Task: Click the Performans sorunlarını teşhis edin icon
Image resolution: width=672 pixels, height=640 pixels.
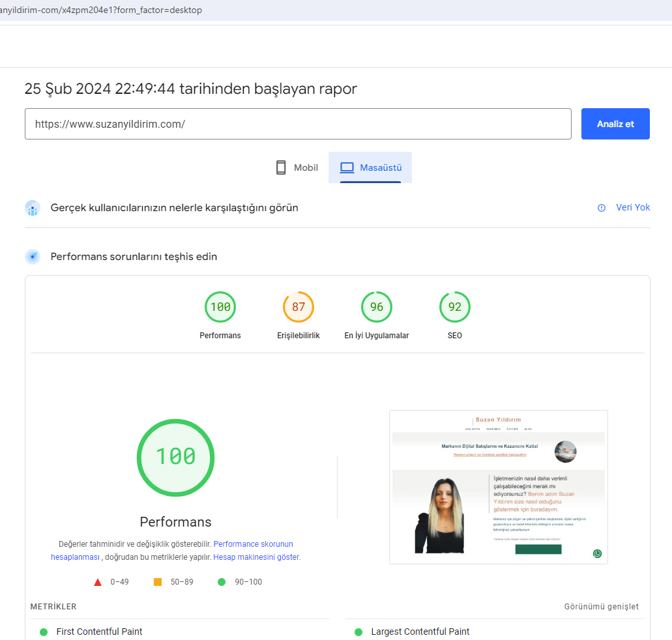Action: (x=33, y=257)
